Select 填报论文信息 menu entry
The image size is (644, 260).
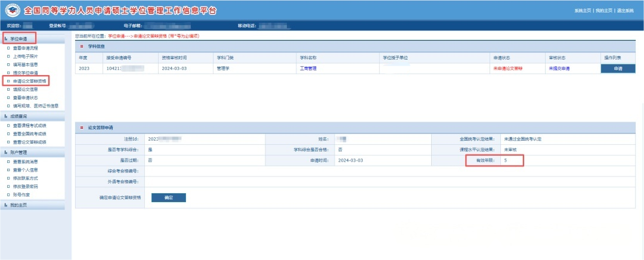(x=25, y=89)
